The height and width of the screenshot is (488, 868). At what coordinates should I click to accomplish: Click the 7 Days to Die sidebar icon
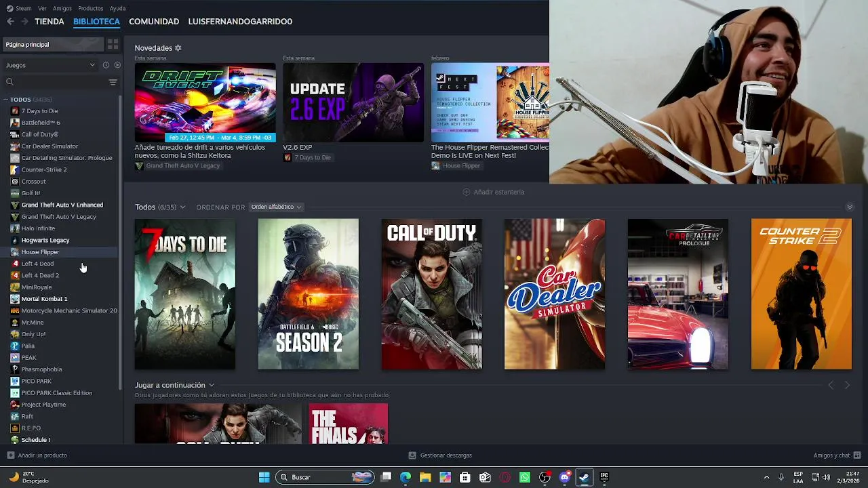(15, 111)
